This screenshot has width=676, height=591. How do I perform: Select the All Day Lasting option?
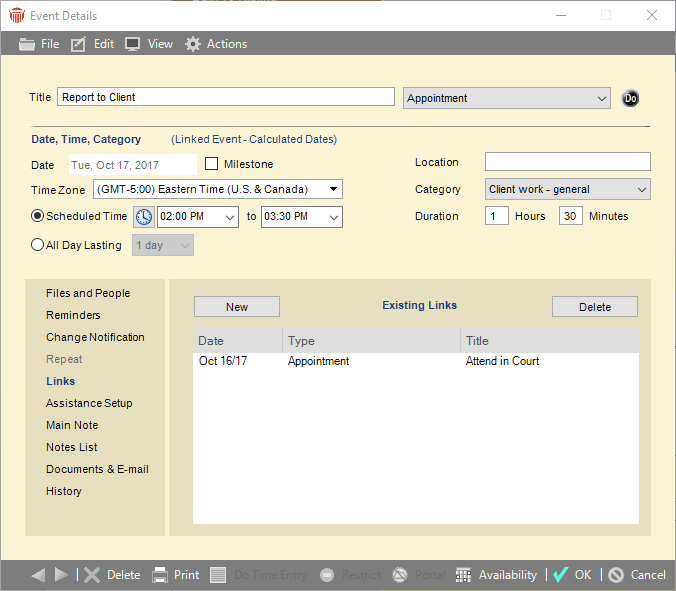click(38, 245)
